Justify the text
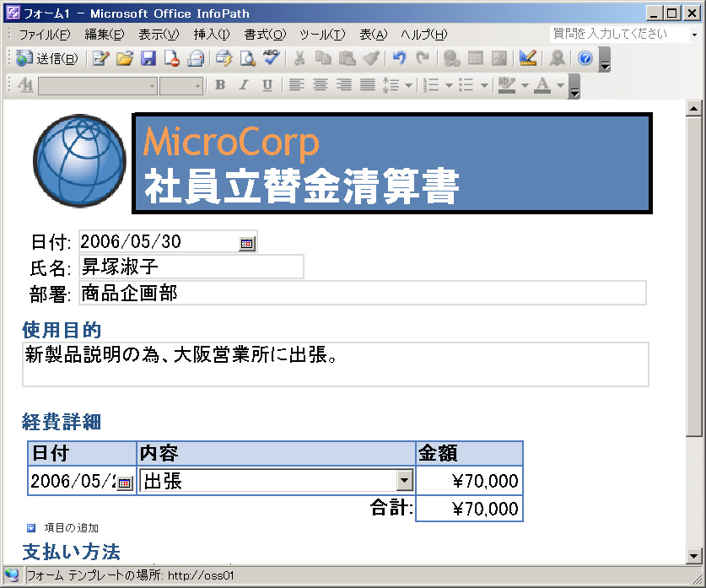The image size is (706, 588). pyautogui.click(x=368, y=84)
